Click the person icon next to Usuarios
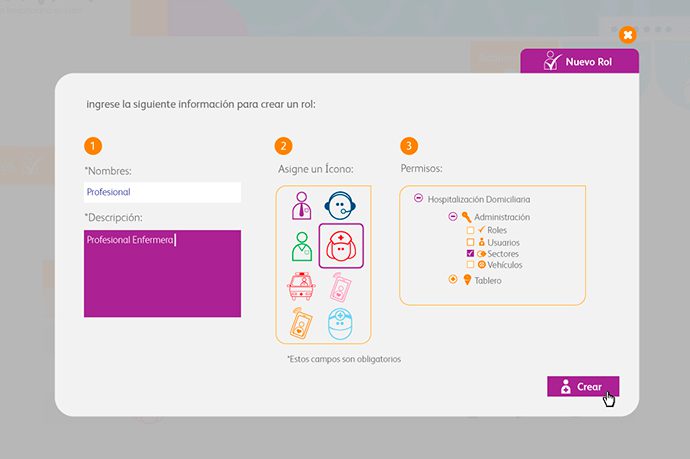 tap(481, 242)
